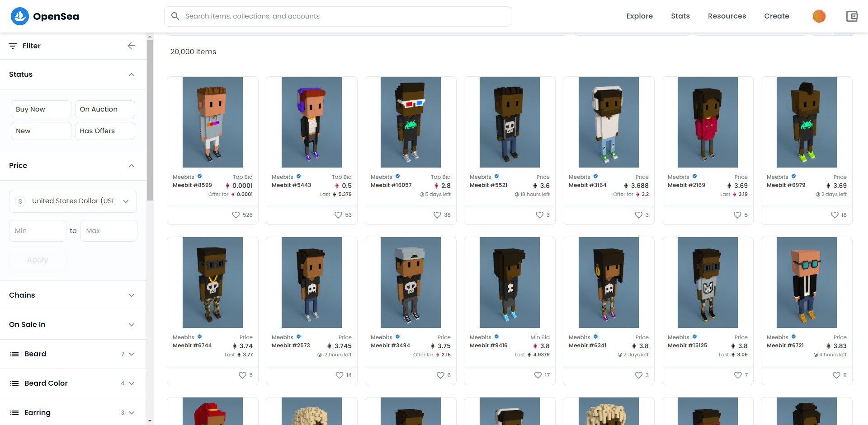
Task: Open Meebit #9416 title link
Action: (488, 346)
